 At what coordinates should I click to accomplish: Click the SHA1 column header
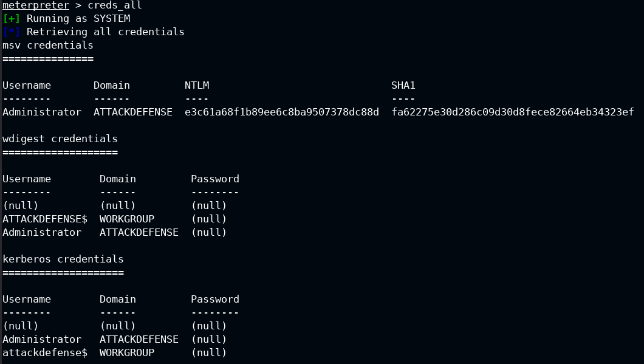pyautogui.click(x=403, y=86)
